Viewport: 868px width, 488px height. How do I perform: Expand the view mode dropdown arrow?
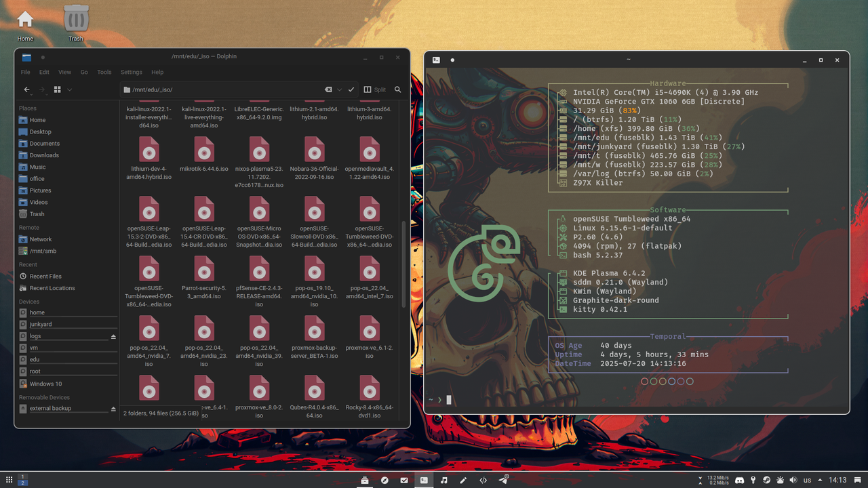pos(69,89)
